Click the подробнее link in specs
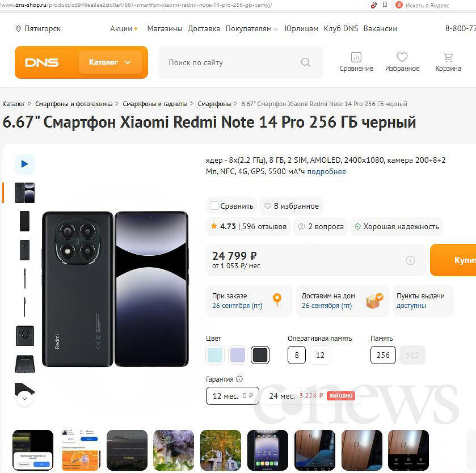 (326, 171)
